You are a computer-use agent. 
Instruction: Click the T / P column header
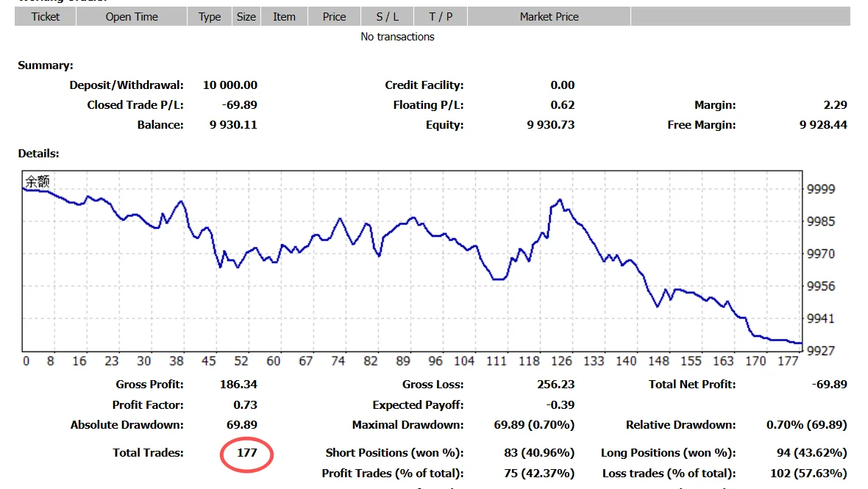pyautogui.click(x=441, y=17)
